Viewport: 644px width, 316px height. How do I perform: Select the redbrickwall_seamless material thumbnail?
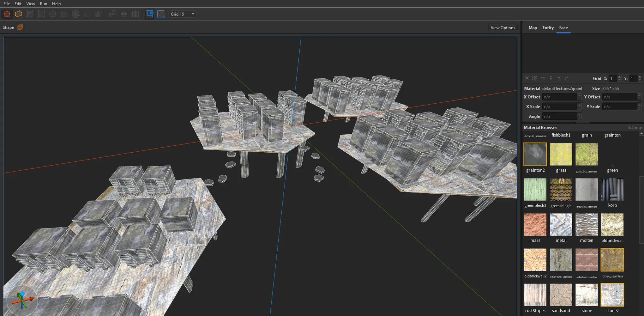pos(587,260)
